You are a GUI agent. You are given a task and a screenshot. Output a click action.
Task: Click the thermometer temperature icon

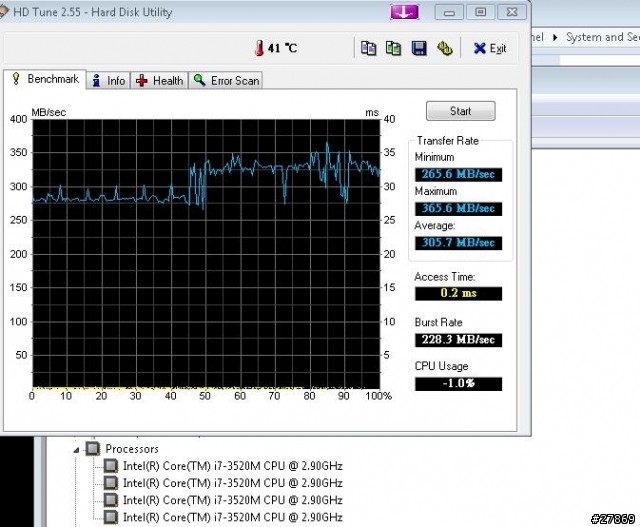click(x=259, y=48)
